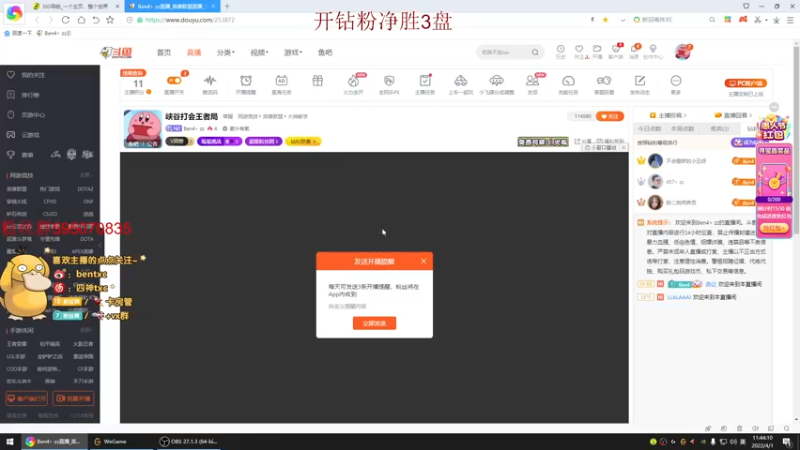Click the user avatar in header
This screenshot has width=800, height=450.
683,52
